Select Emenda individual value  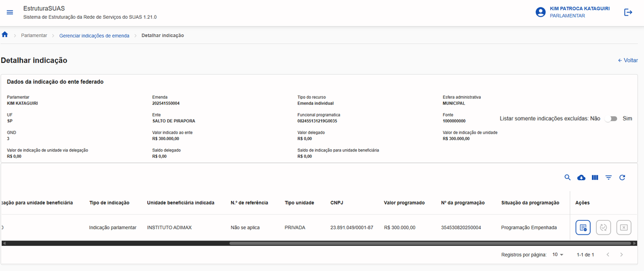pos(315,104)
